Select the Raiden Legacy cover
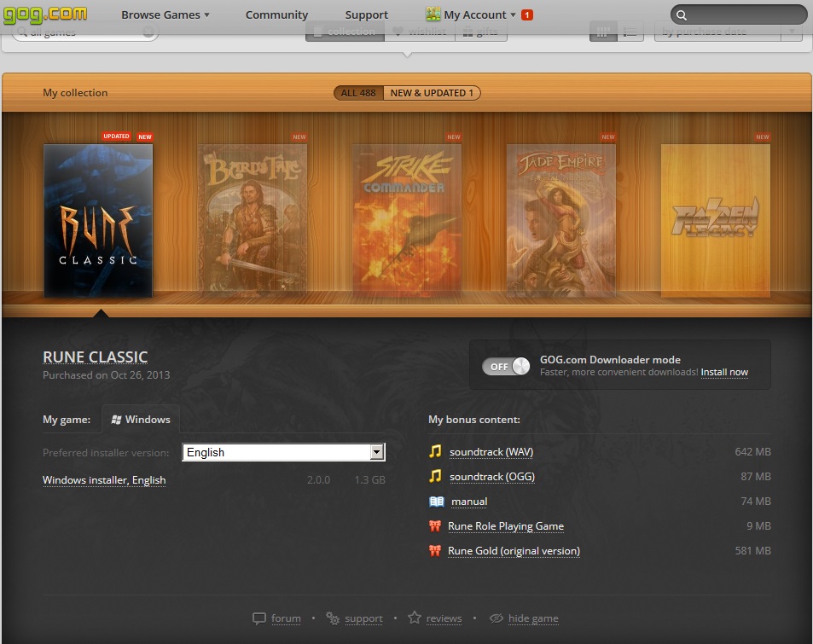 click(716, 220)
